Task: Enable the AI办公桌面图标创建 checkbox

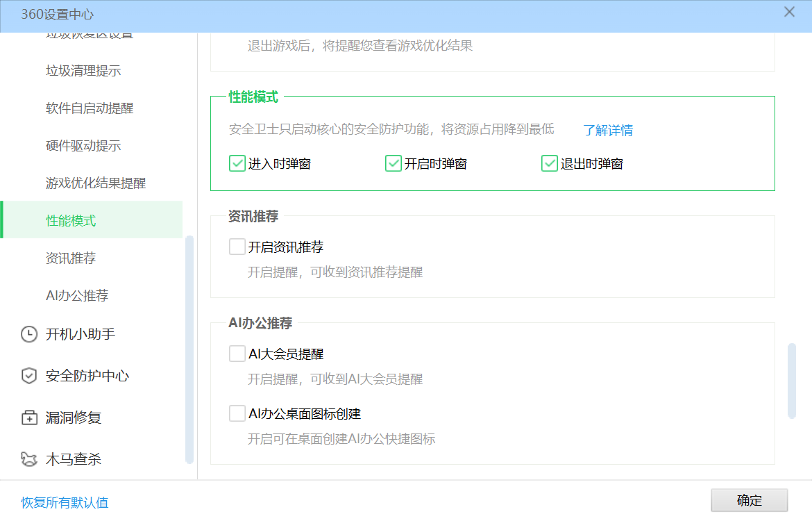Action: 237,413
